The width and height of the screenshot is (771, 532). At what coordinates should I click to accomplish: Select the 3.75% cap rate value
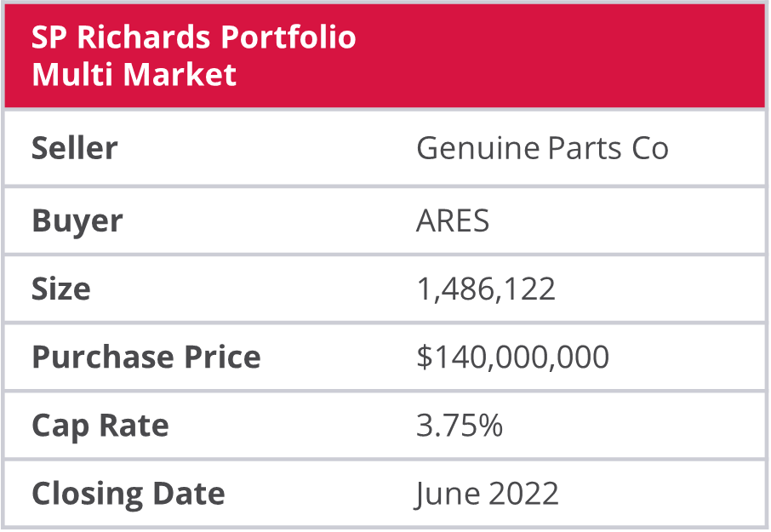tap(460, 425)
